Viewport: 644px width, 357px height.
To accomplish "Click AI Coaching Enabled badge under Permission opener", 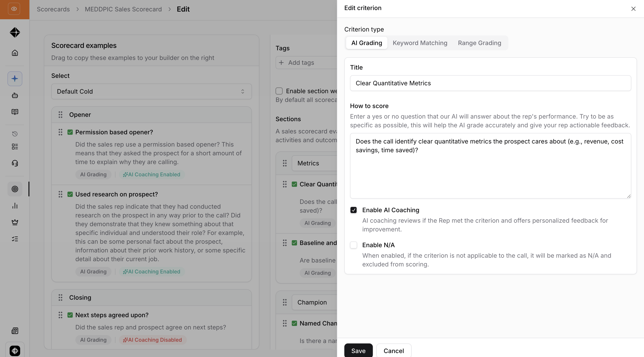I will (152, 175).
